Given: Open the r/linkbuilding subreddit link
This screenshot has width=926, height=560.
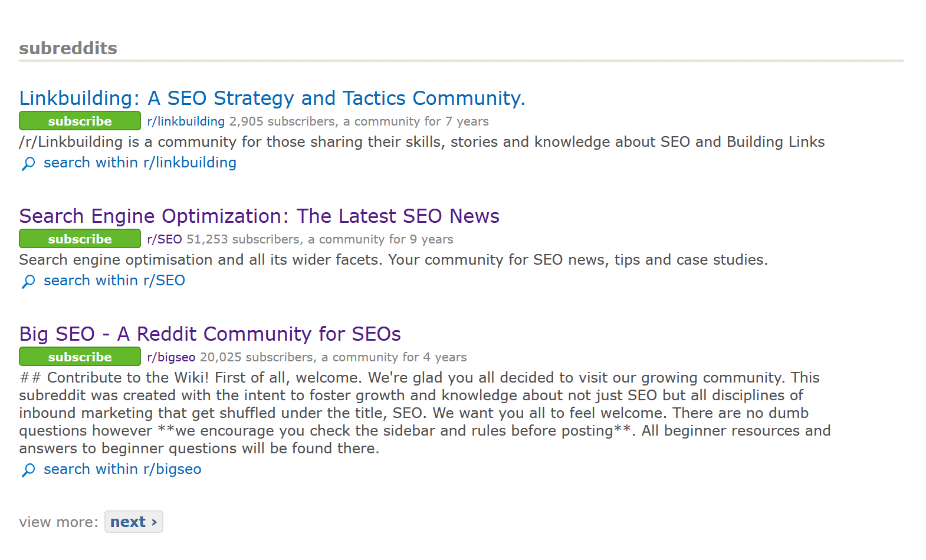Looking at the screenshot, I should point(186,121).
